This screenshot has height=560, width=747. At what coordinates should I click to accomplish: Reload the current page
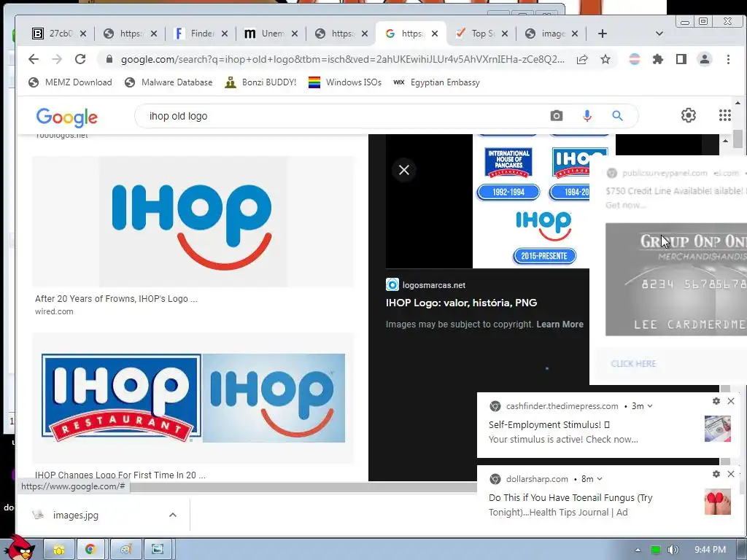pyautogui.click(x=80, y=59)
